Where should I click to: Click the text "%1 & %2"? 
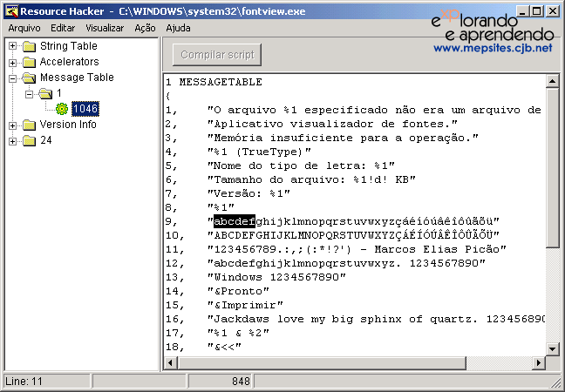tap(238, 333)
